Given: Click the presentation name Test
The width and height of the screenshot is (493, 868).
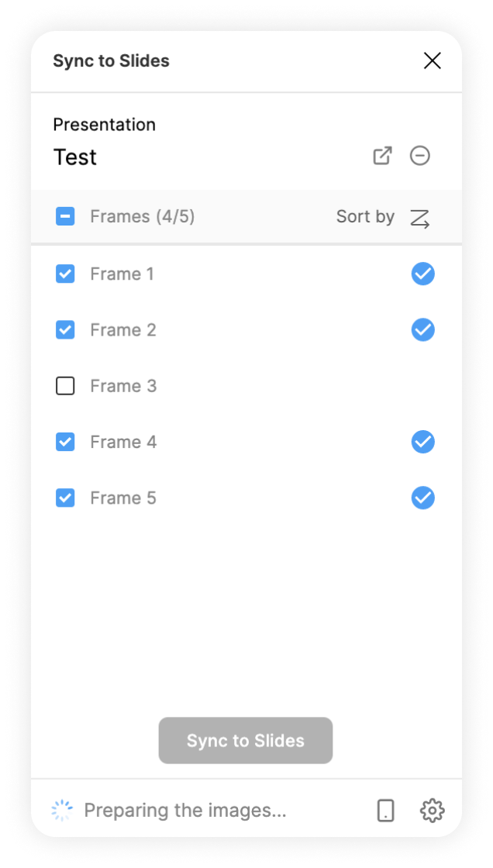Looking at the screenshot, I should pyautogui.click(x=74, y=157).
